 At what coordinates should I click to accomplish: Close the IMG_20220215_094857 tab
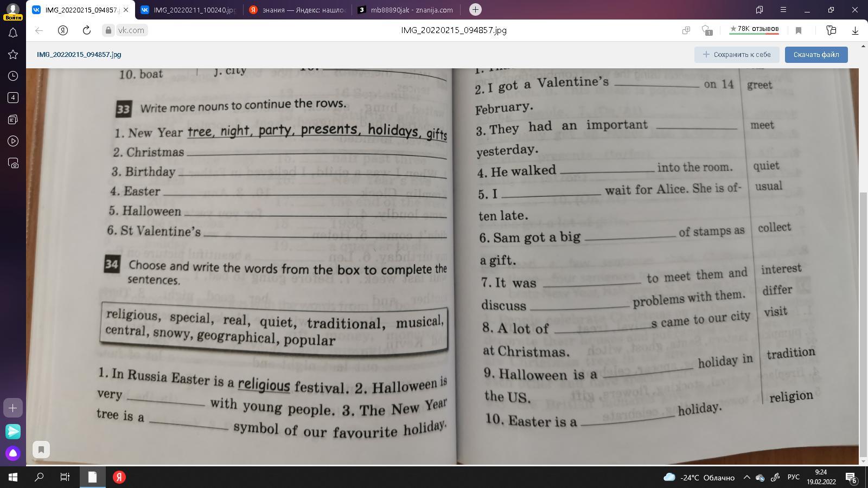point(126,10)
